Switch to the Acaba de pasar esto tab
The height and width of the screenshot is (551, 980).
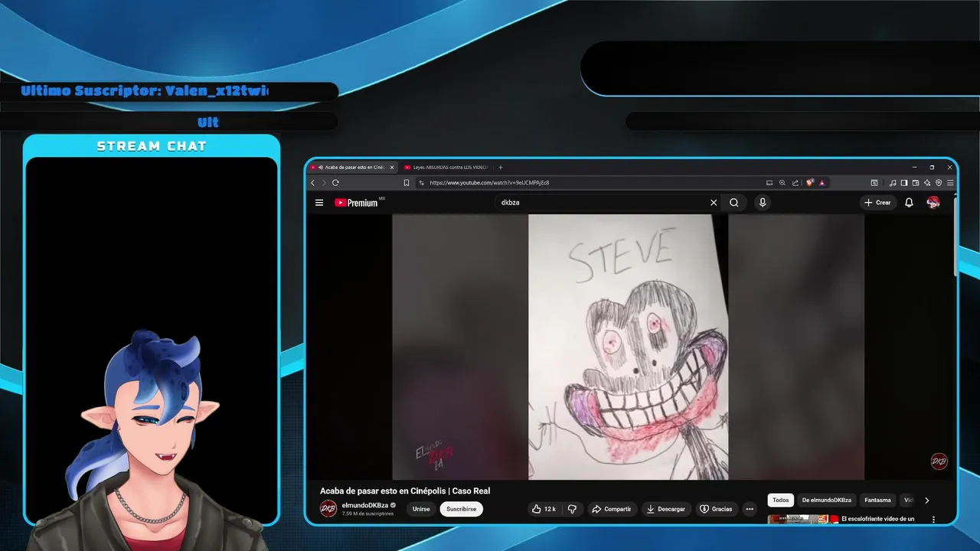click(354, 168)
